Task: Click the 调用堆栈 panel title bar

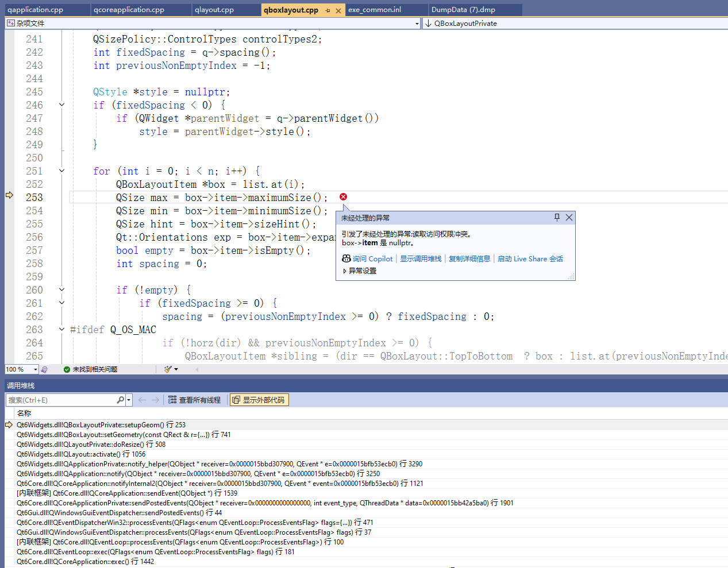Action: click(x=366, y=385)
